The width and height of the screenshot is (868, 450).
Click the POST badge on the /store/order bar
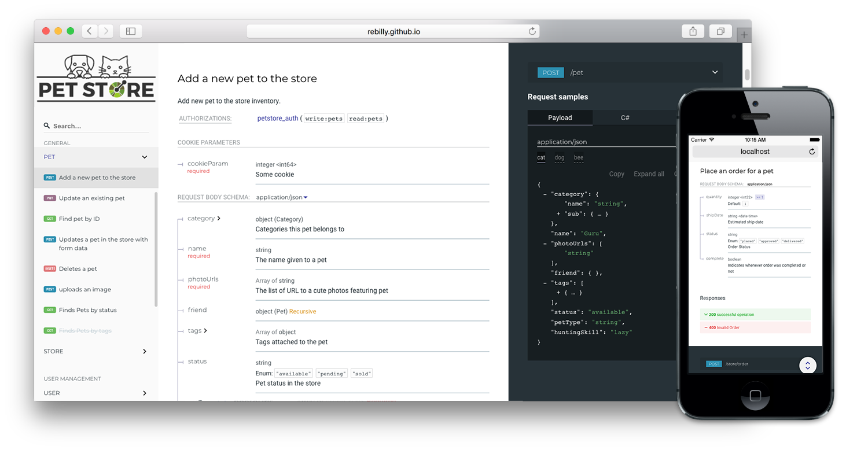click(x=713, y=364)
